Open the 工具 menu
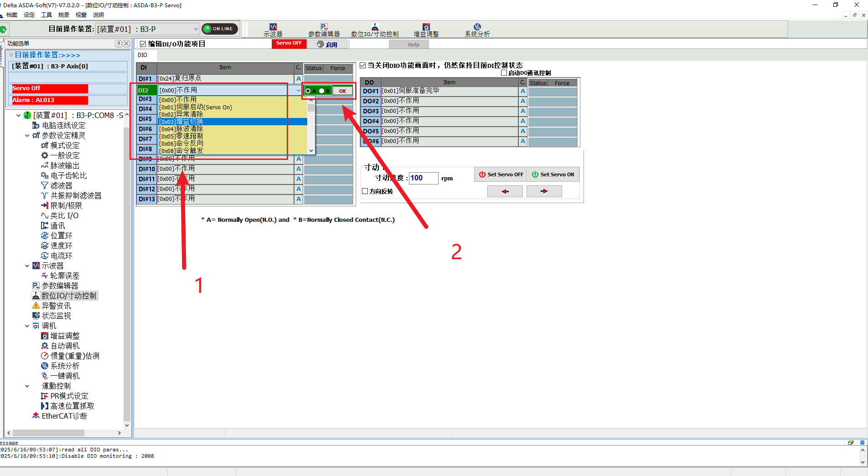868x476 pixels. (46, 15)
